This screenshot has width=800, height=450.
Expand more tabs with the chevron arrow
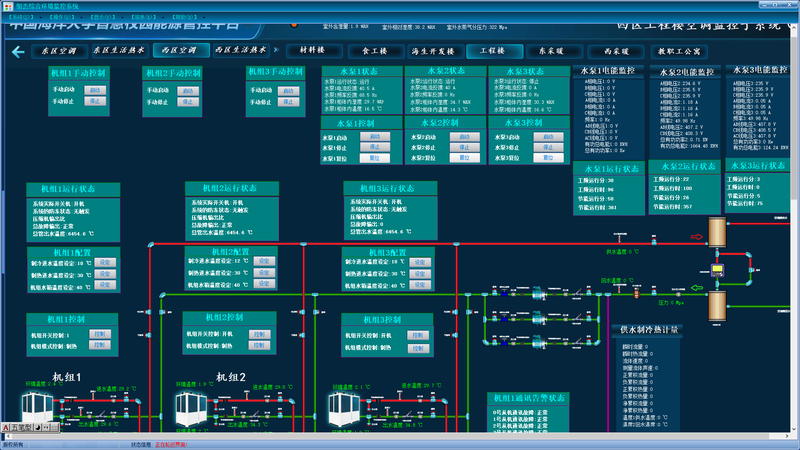pos(276,50)
